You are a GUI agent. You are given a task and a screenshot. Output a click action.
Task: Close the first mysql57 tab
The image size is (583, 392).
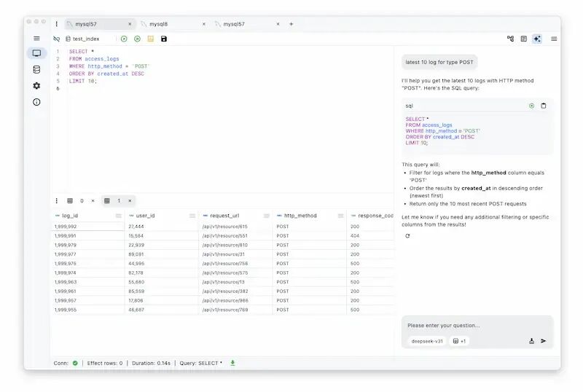click(130, 24)
